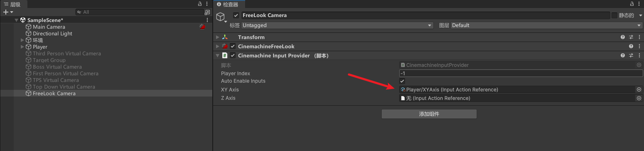Open the Transform component help icon
The image size is (644, 151).
[623, 37]
